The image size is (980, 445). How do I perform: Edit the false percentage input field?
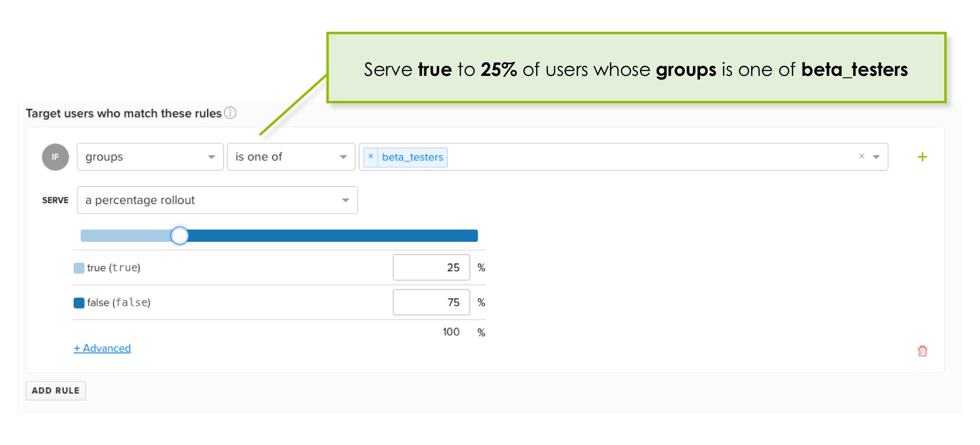click(x=431, y=302)
